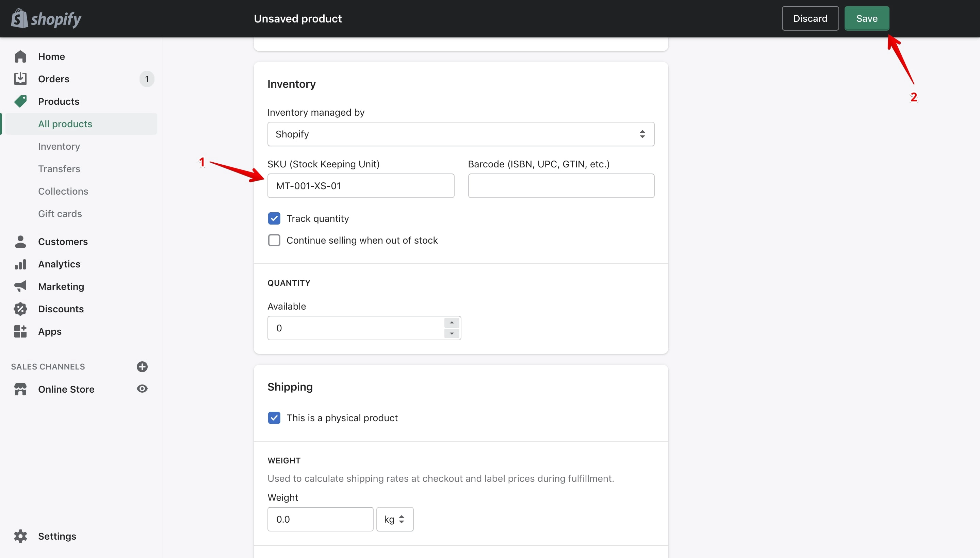
Task: Click the Settings gear icon
Action: tap(20, 536)
